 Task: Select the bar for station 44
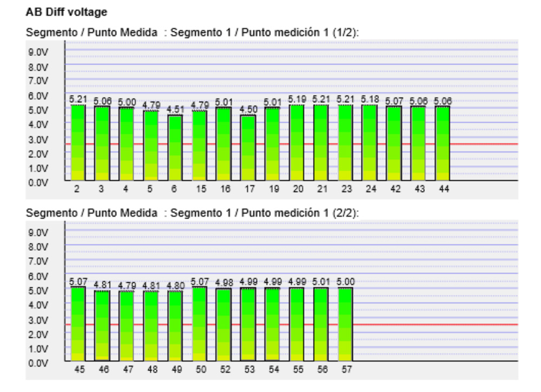[443, 144]
